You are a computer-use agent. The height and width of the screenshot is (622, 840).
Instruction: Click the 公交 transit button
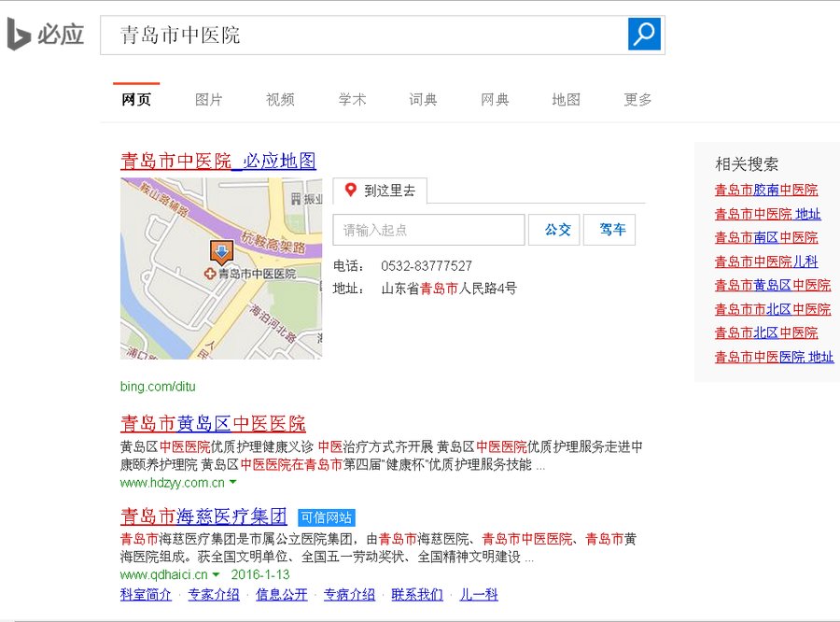tap(557, 230)
